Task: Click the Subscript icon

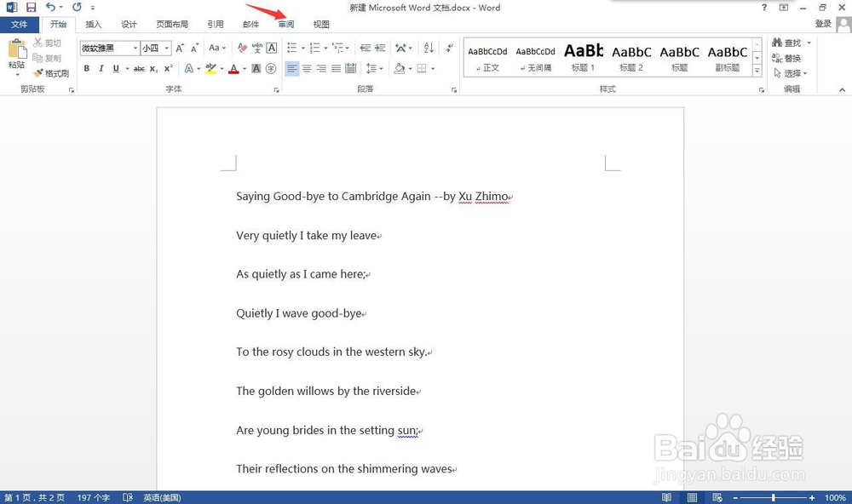Action: (x=153, y=68)
